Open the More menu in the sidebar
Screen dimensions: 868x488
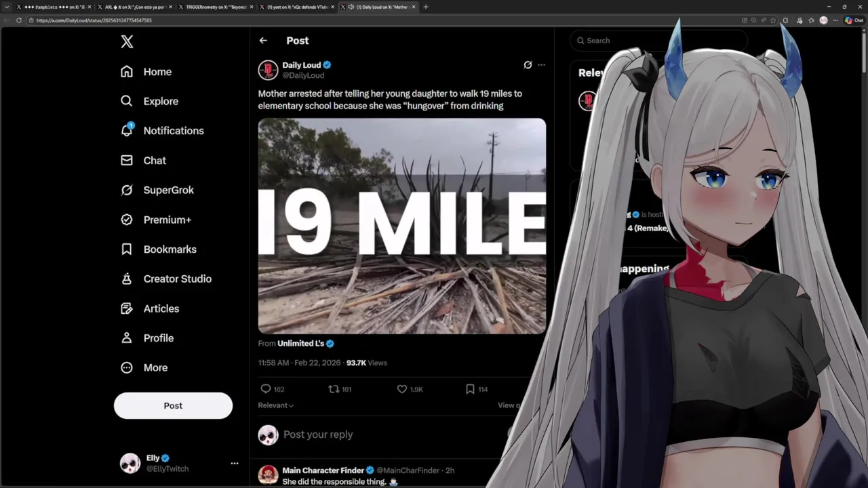click(144, 367)
